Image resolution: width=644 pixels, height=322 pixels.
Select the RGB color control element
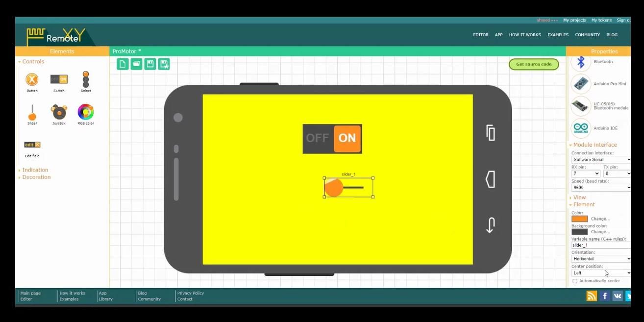click(85, 113)
